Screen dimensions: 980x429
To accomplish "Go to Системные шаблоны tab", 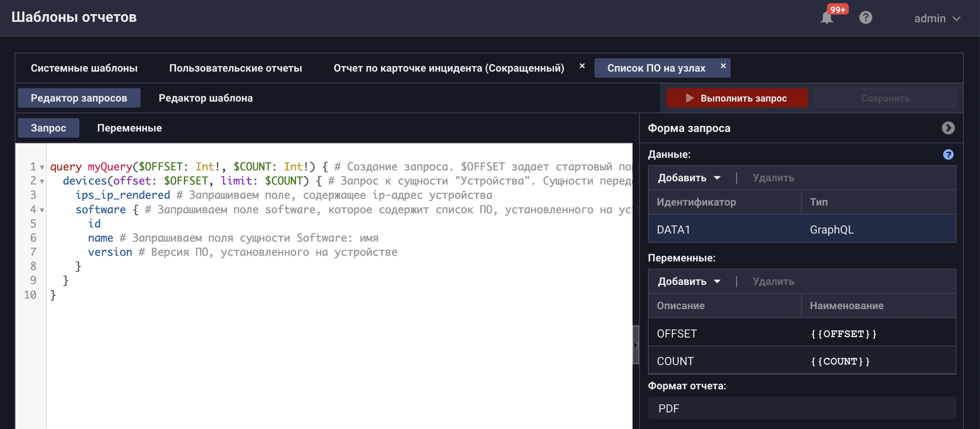I will point(84,68).
